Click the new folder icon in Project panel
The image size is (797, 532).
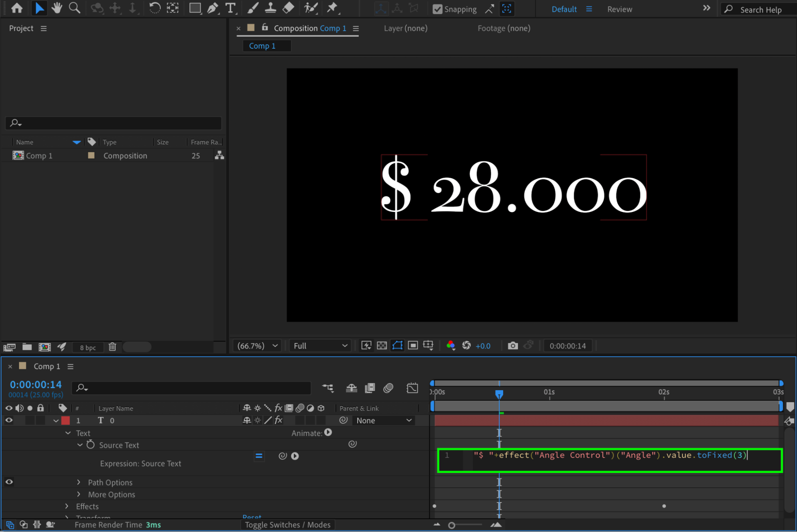click(x=27, y=347)
